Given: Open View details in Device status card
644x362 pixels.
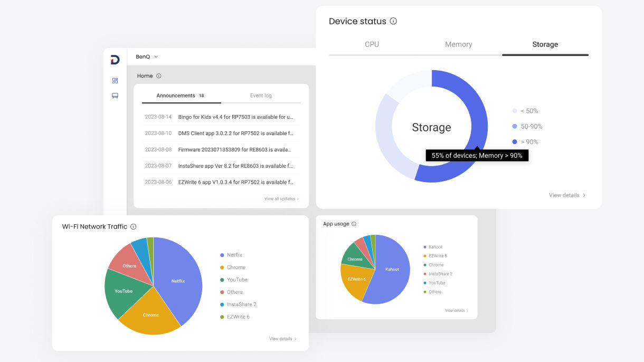Looking at the screenshot, I should [567, 195].
